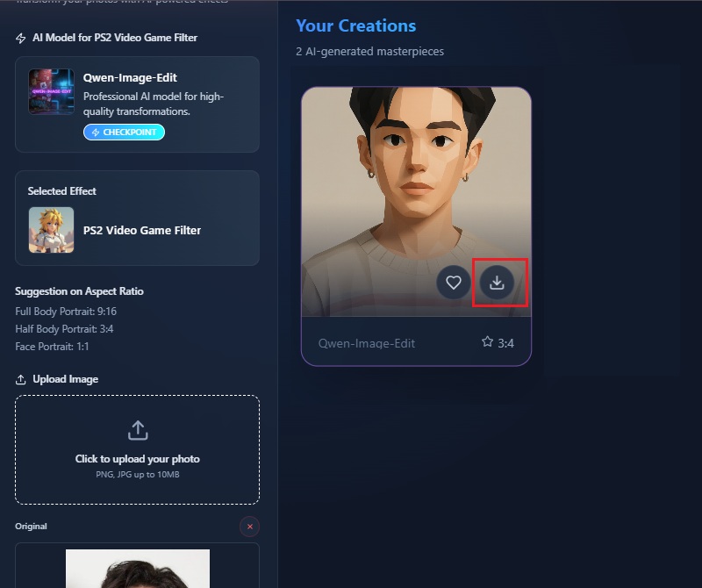Select Half Body Portrait 3:4 suggestion
This screenshot has width=702, height=588.
tap(64, 329)
